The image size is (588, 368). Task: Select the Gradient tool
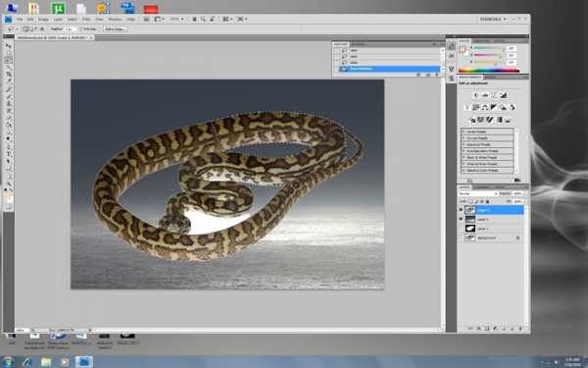pyautogui.click(x=9, y=125)
